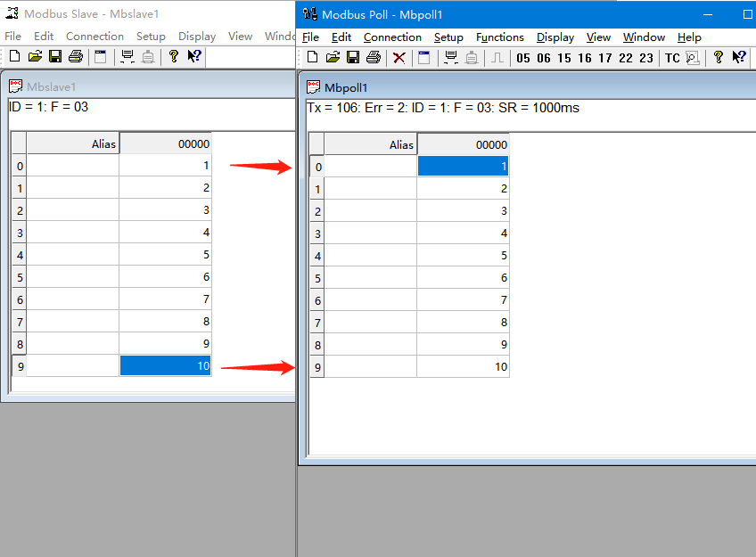Click row header 3 in Mbslave1 table
This screenshot has height=557, width=756.
pyautogui.click(x=19, y=233)
